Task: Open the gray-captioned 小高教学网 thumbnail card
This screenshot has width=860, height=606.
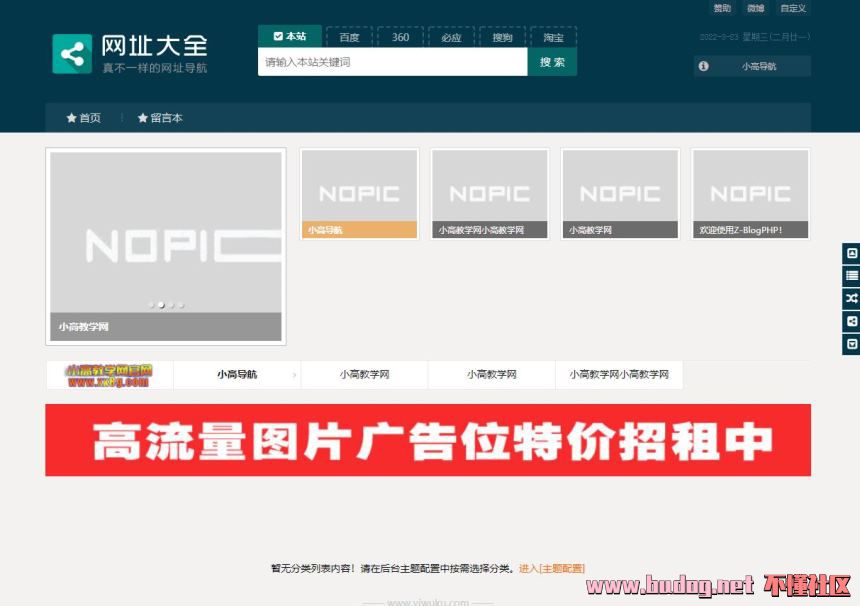Action: (x=620, y=194)
